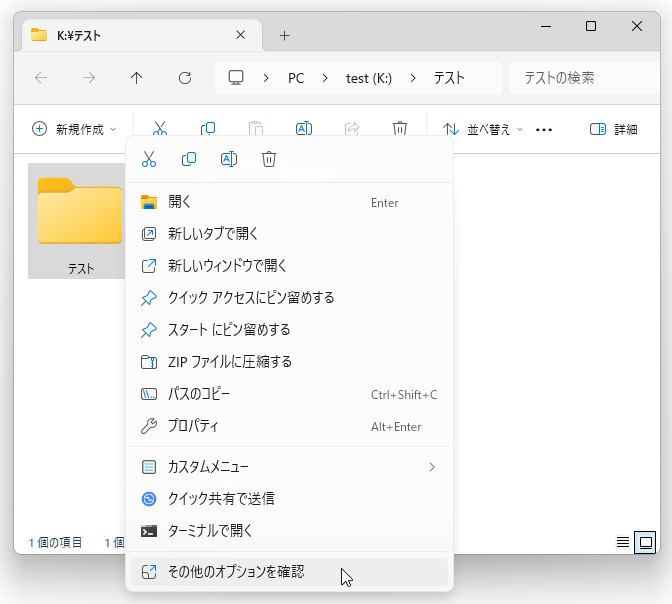Add a new tab with the plus button
The width and height of the screenshot is (672, 604).
285,36
